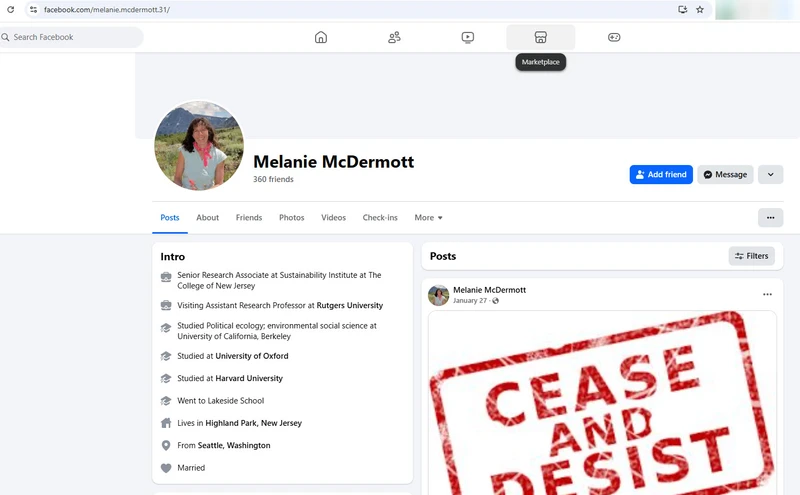Focus the Search Facebook field
800x495 pixels.
[71, 37]
